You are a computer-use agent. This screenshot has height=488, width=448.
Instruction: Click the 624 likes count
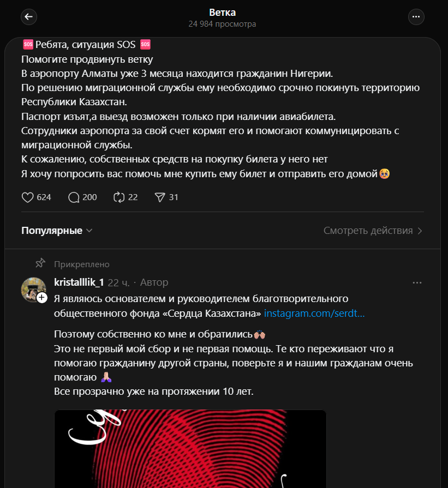click(x=44, y=197)
